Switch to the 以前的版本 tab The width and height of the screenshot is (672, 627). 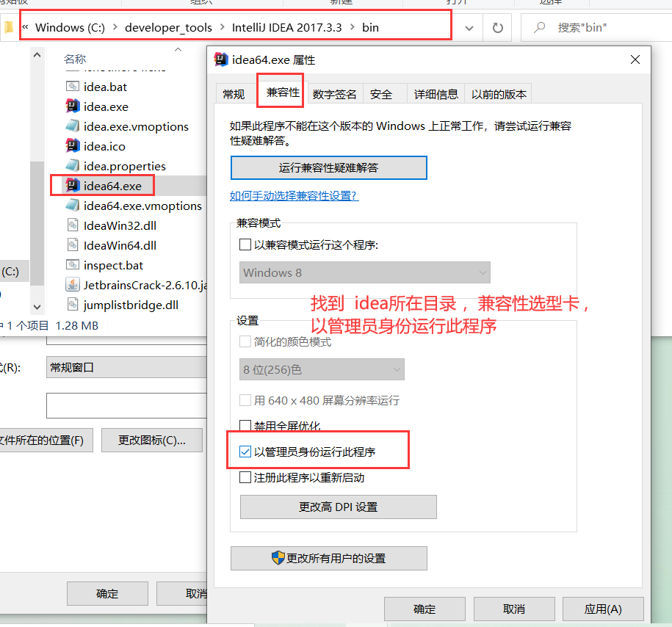[499, 94]
